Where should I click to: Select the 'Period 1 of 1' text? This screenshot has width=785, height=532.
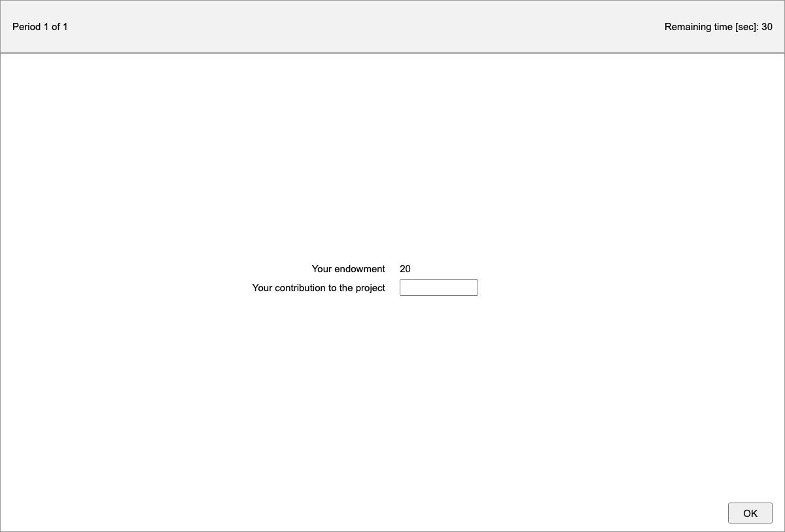(x=41, y=27)
